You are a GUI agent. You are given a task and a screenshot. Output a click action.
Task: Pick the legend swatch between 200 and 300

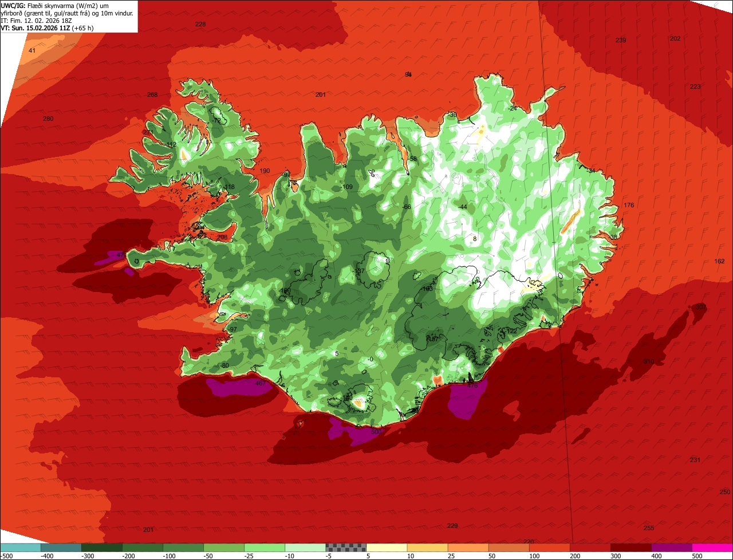[x=590, y=547]
